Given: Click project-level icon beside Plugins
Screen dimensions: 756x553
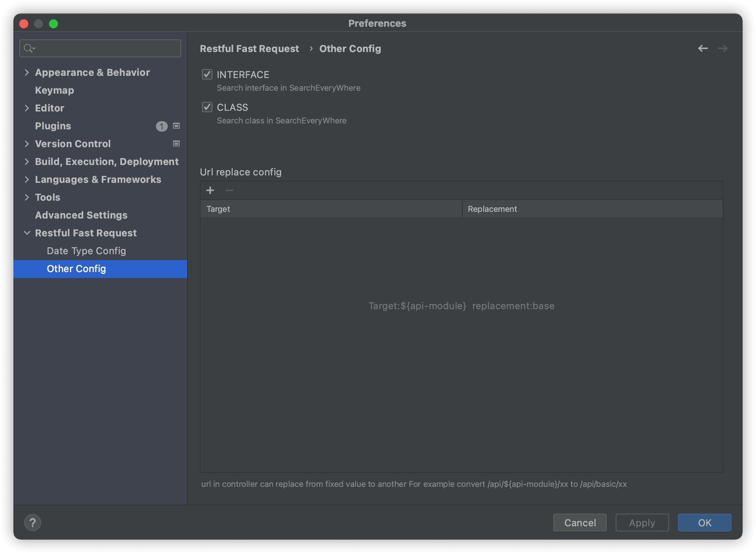Looking at the screenshot, I should click(177, 126).
